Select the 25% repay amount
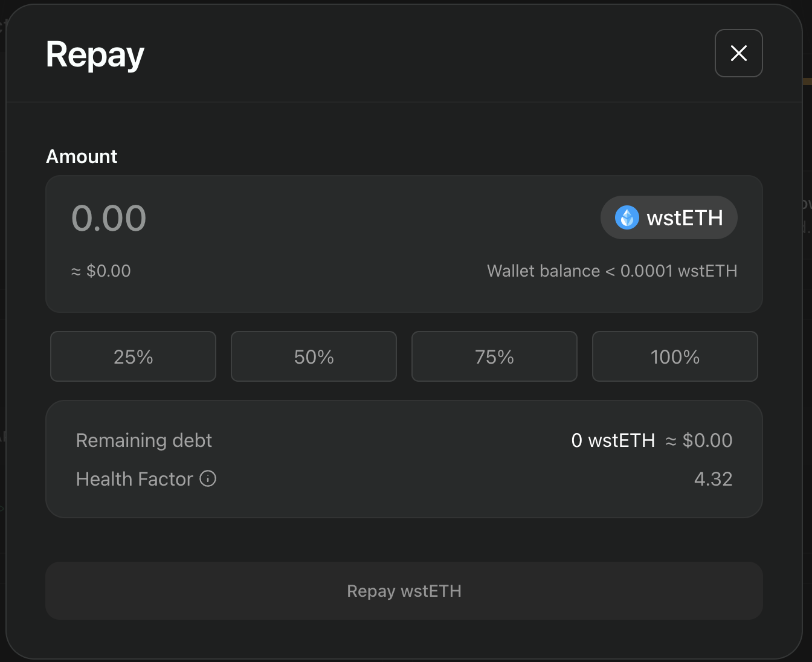The image size is (812, 662). pos(133,356)
